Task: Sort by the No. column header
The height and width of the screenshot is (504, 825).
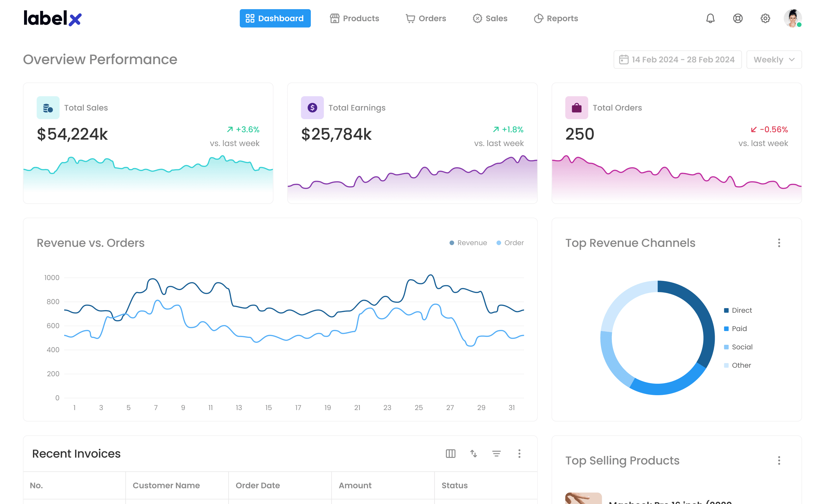Action: click(74, 486)
